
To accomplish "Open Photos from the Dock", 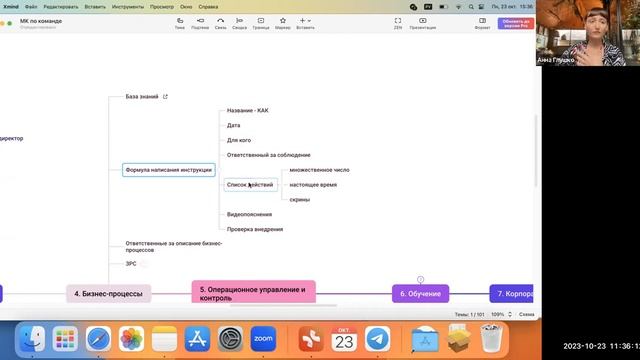I will [x=131, y=339].
